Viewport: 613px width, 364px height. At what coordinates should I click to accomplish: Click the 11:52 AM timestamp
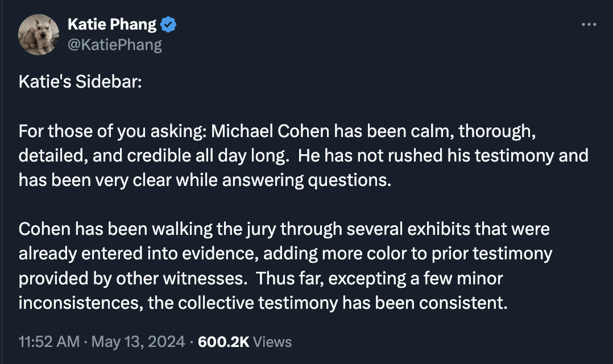[x=49, y=342]
